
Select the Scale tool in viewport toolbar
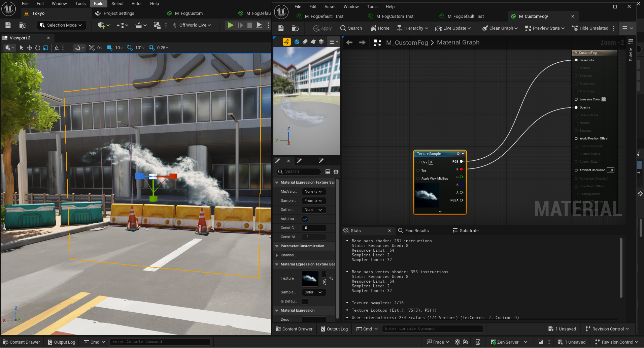click(x=46, y=48)
